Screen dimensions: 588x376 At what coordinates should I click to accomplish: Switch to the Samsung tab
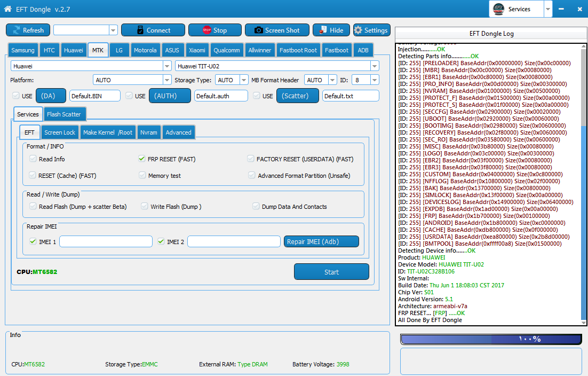pos(23,50)
